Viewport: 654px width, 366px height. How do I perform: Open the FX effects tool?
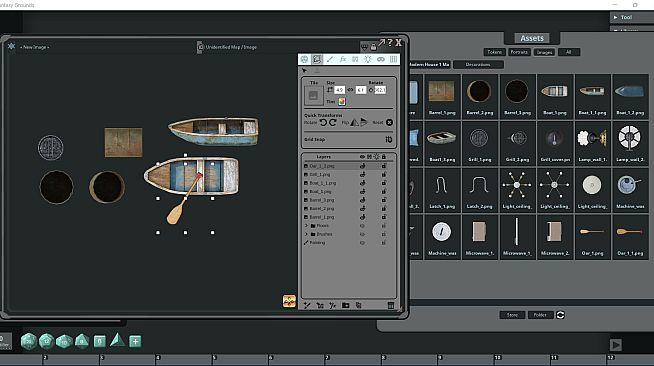342,60
